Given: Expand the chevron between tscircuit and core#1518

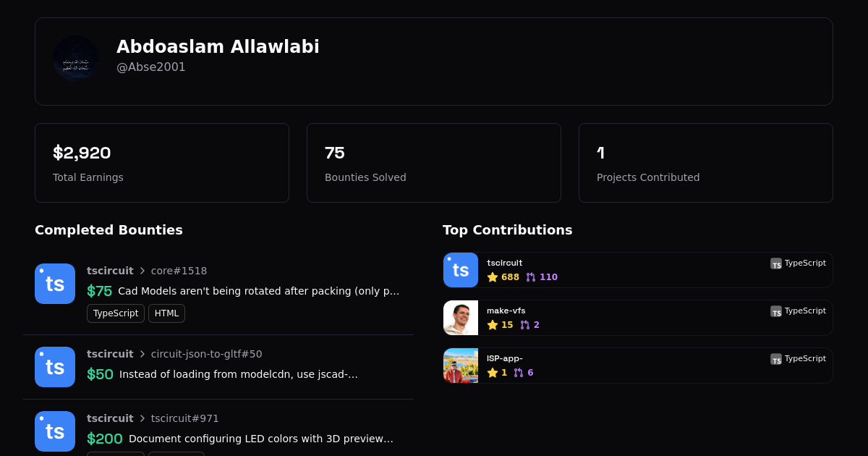Looking at the screenshot, I should coord(142,270).
